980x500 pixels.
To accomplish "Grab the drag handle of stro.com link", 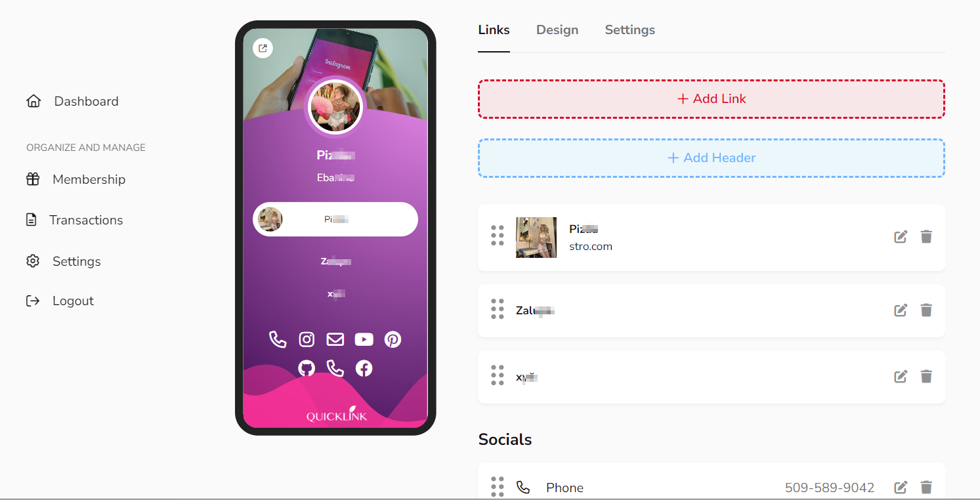I will click(x=498, y=236).
